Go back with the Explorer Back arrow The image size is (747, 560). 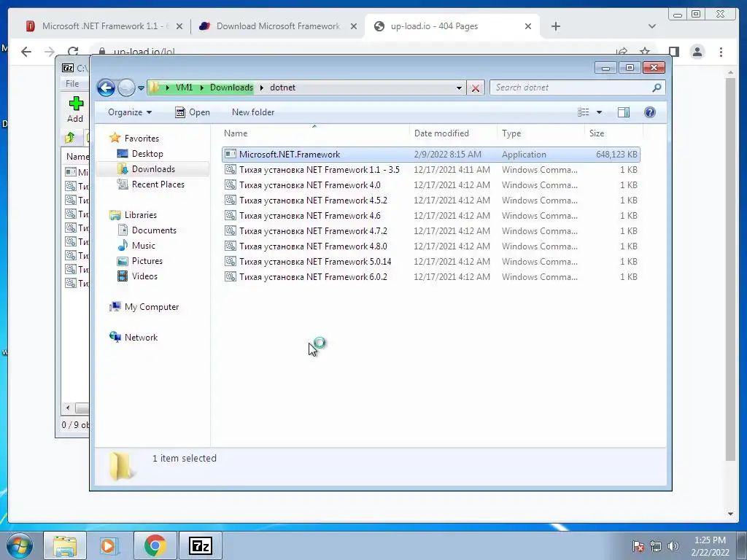[106, 87]
